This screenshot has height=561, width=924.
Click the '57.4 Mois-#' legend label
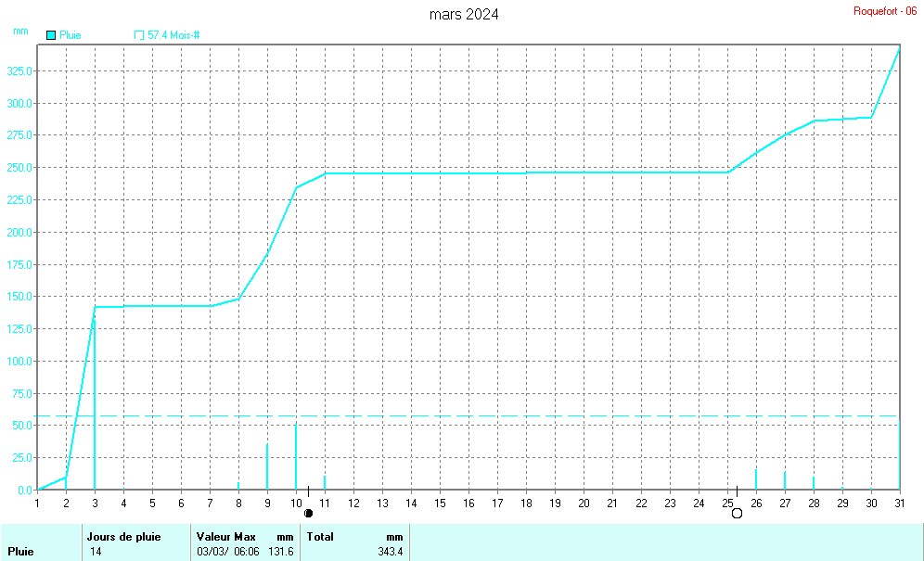coord(173,35)
